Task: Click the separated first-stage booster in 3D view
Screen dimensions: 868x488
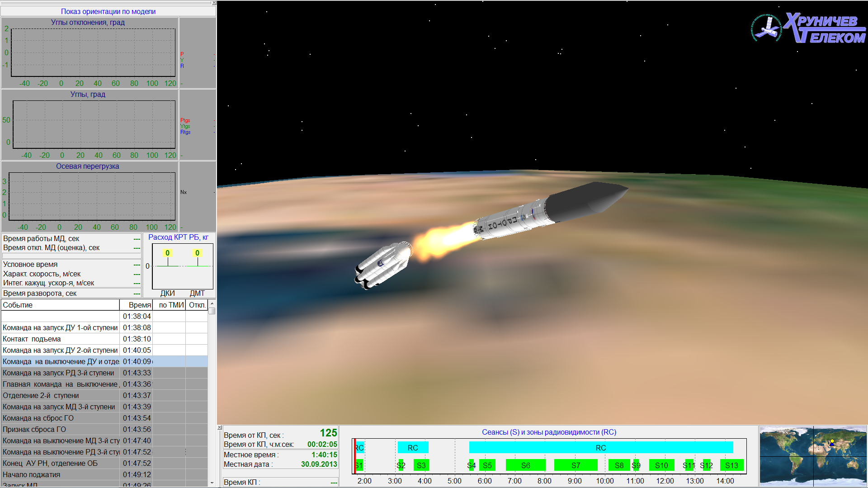Action: pyautogui.click(x=382, y=265)
